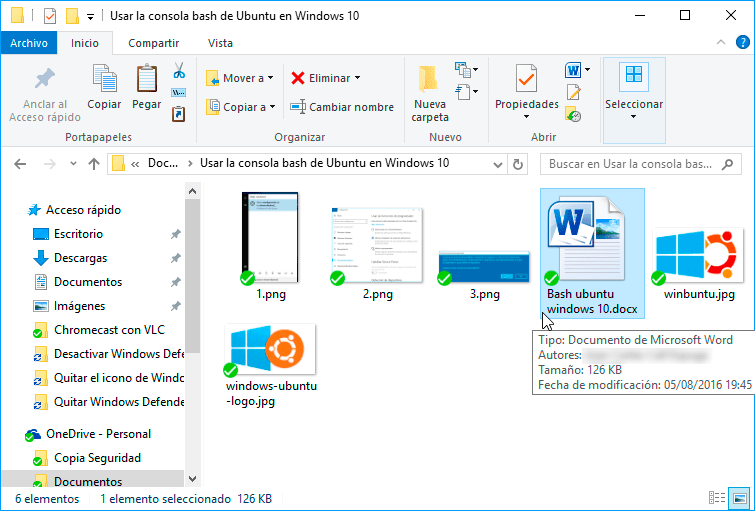Select the winbuntu.jpg file
This screenshot has width=755, height=511.
(699, 264)
